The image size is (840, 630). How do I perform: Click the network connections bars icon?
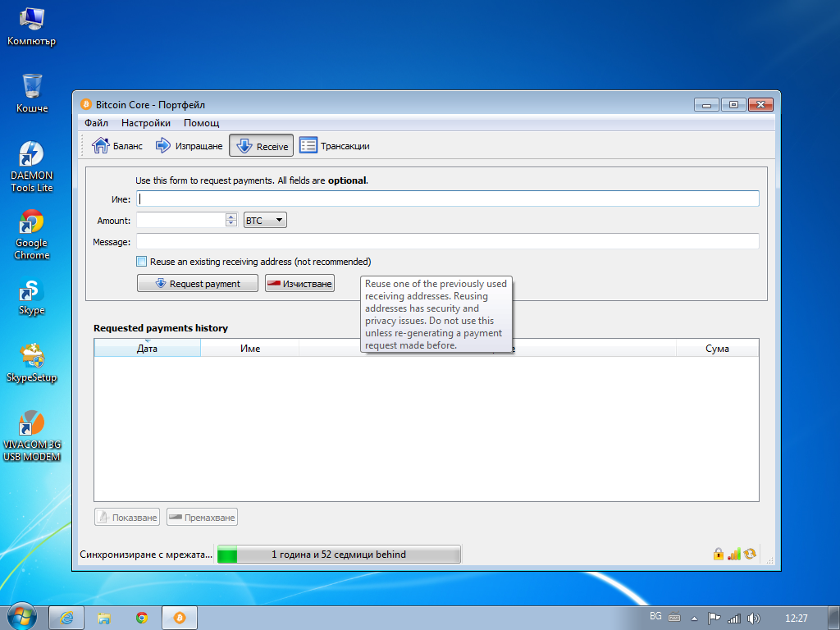pyautogui.click(x=734, y=554)
